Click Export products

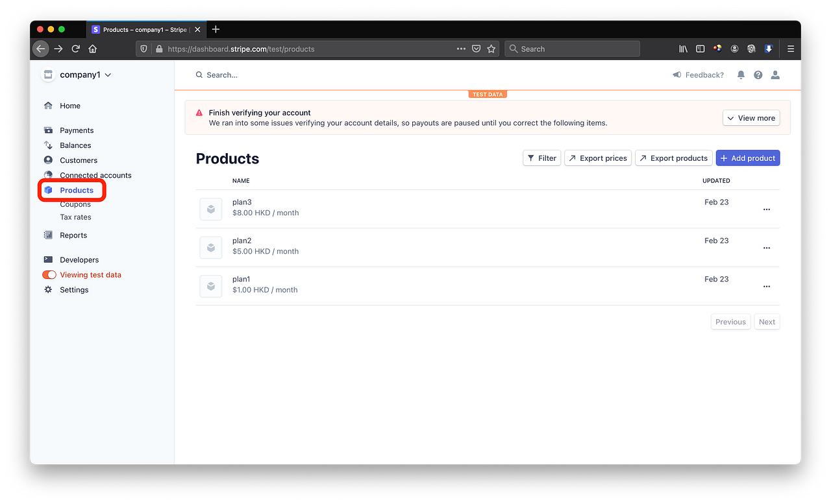pos(673,158)
